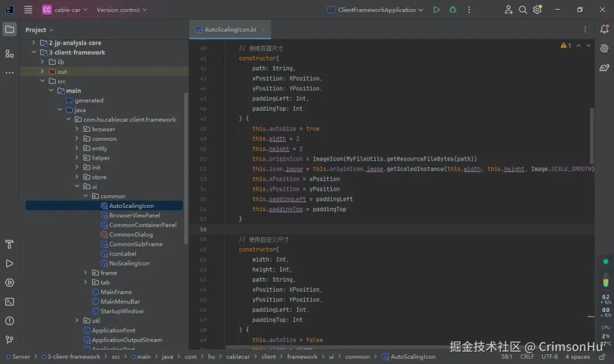The image size is (614, 364).
Task: Open the Services tool window icon
Action: pos(10,283)
